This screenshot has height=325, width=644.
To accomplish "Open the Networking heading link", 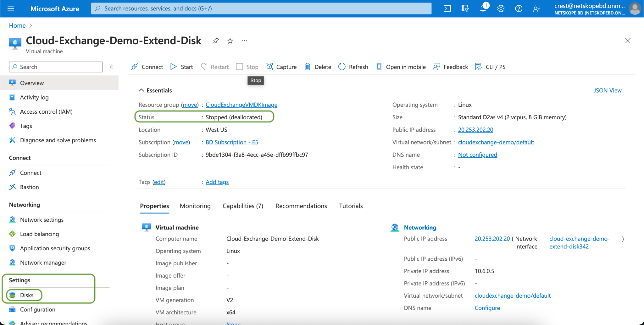I will tap(420, 227).
